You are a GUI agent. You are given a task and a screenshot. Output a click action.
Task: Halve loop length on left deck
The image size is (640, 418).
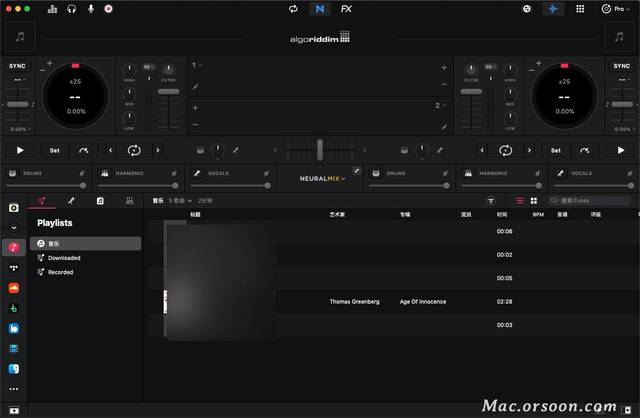coord(110,150)
